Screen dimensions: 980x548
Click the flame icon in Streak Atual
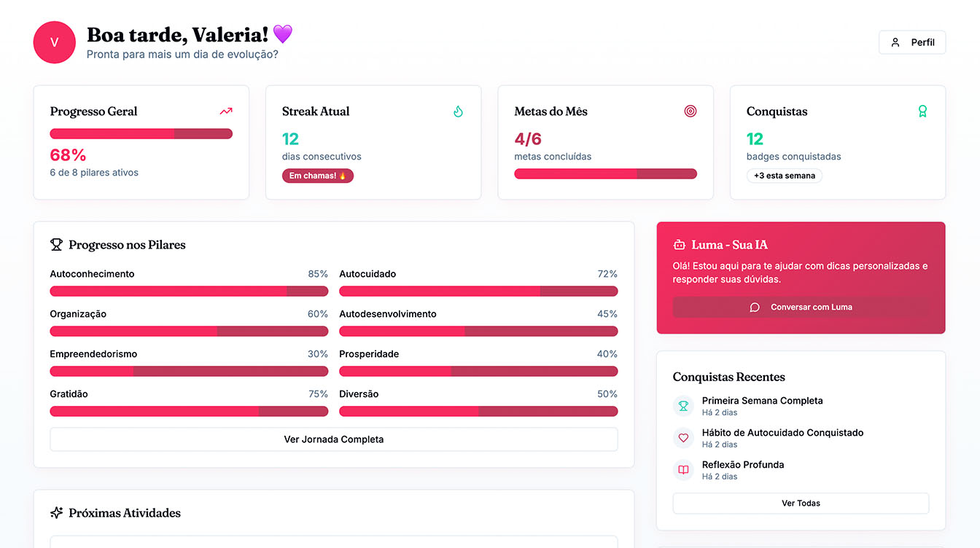tap(458, 111)
